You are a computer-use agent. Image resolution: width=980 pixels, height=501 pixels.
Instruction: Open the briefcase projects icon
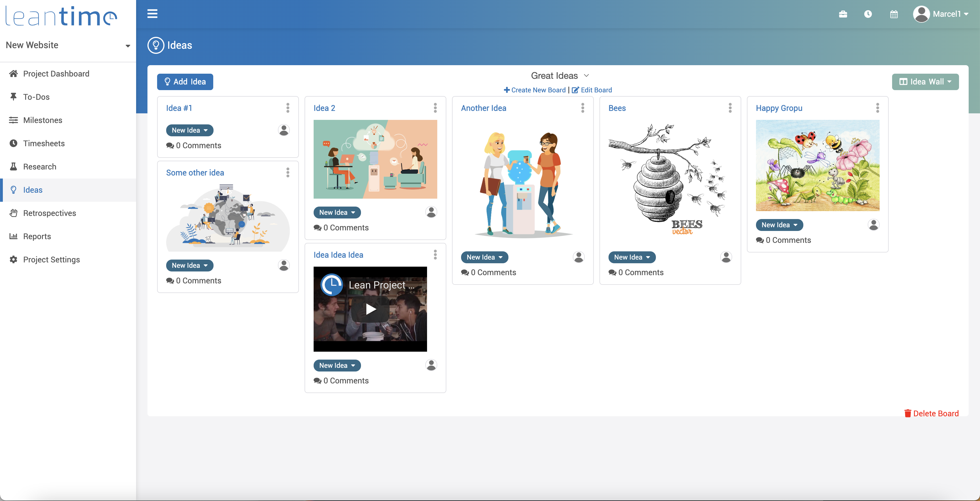843,14
